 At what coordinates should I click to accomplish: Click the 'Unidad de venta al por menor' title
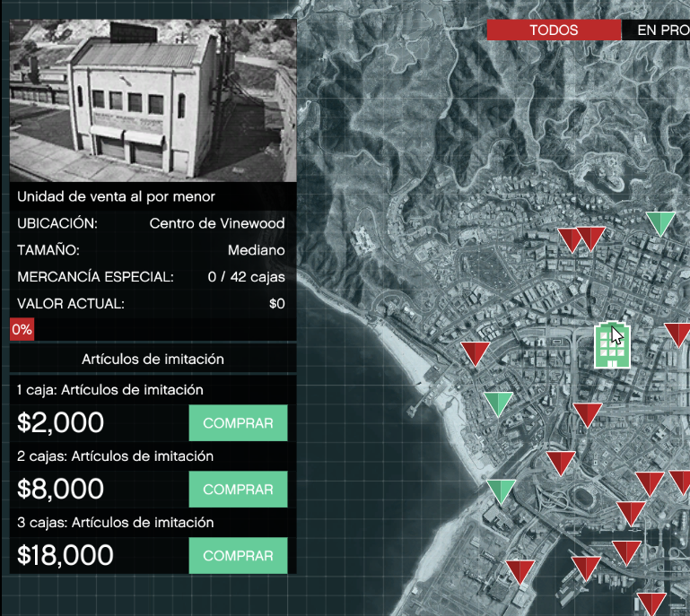tap(116, 196)
